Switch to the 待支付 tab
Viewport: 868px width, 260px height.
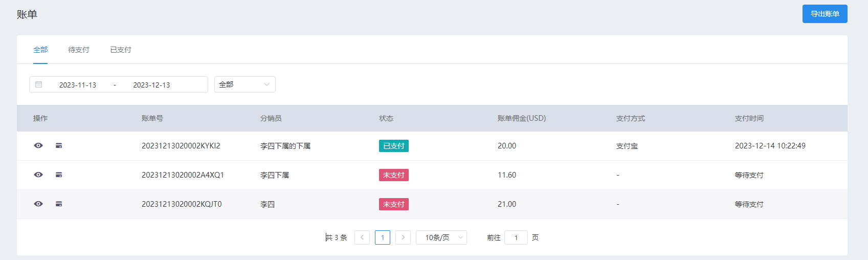click(79, 50)
